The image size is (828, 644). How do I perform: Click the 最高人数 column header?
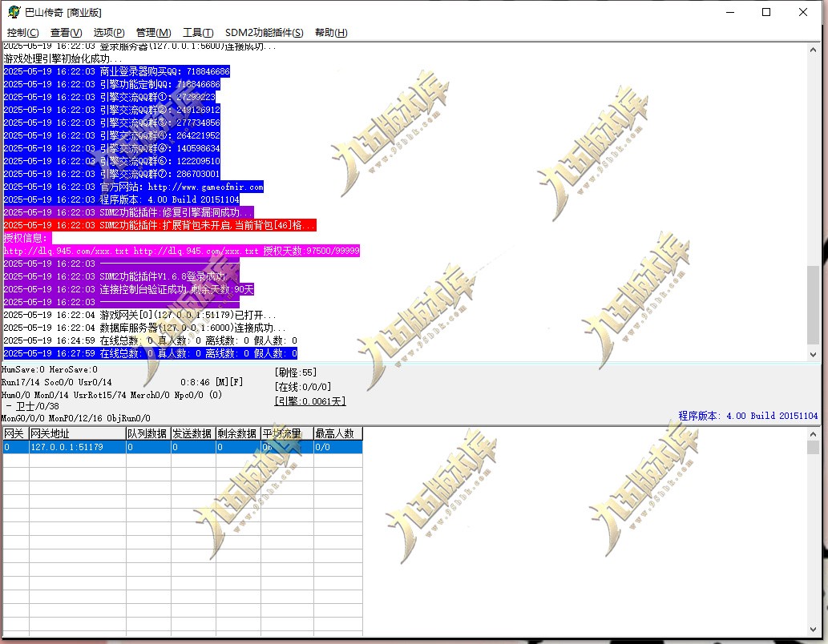point(338,433)
